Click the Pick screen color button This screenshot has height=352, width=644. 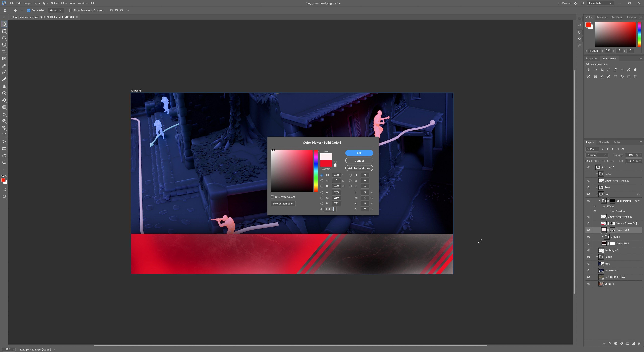(283, 204)
